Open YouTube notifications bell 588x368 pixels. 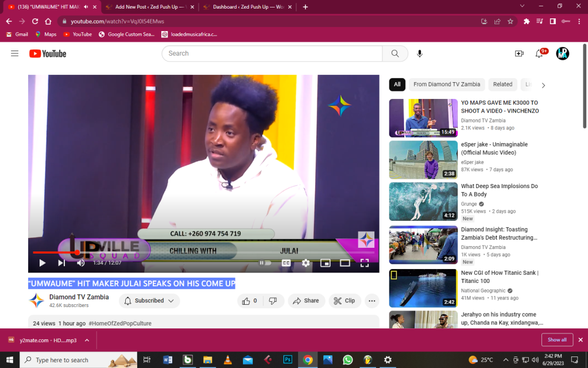click(539, 53)
